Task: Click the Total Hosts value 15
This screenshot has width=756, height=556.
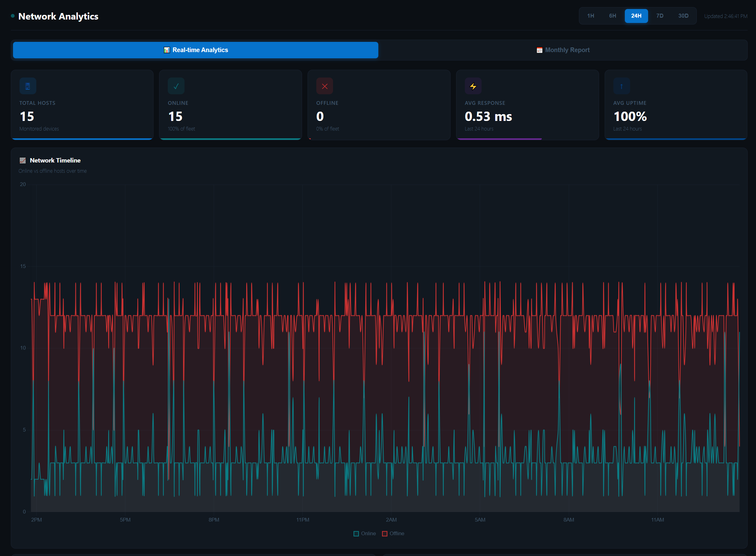Action: (x=27, y=117)
